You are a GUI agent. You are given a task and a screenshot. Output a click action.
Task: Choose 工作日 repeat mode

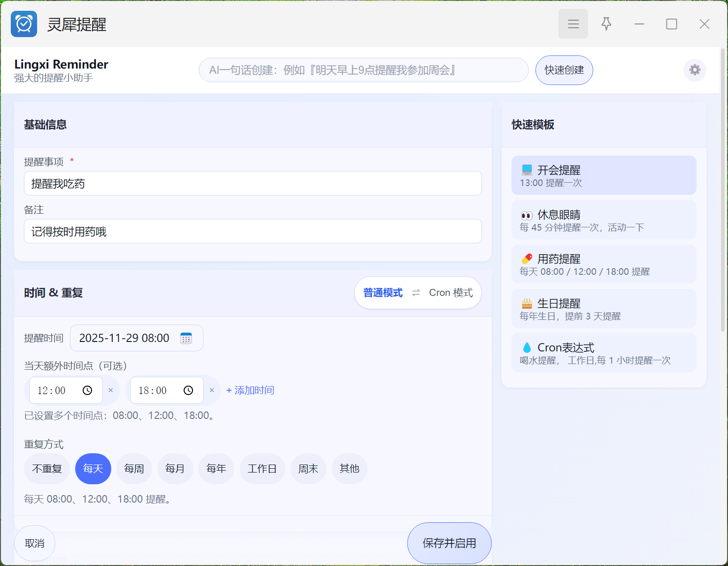(x=262, y=469)
